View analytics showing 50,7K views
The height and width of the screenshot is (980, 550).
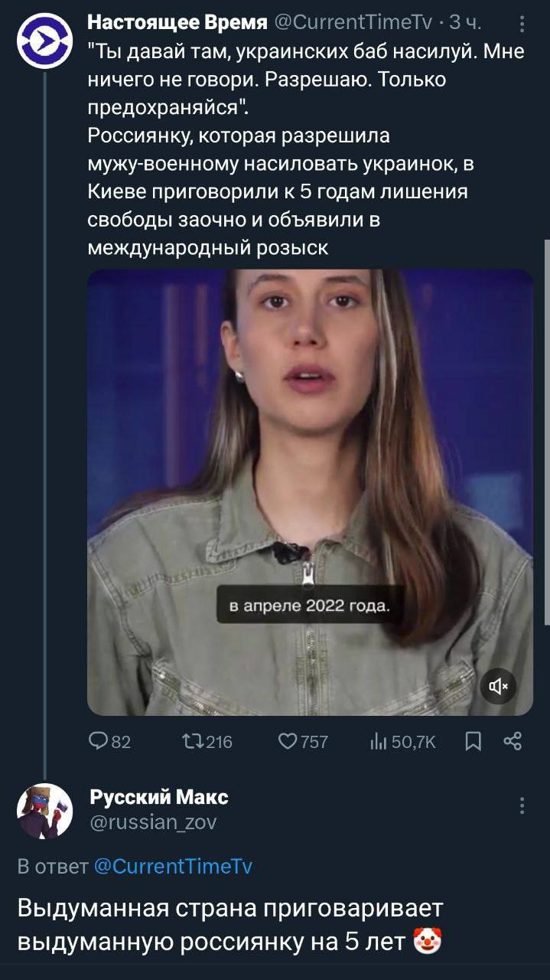point(378,741)
